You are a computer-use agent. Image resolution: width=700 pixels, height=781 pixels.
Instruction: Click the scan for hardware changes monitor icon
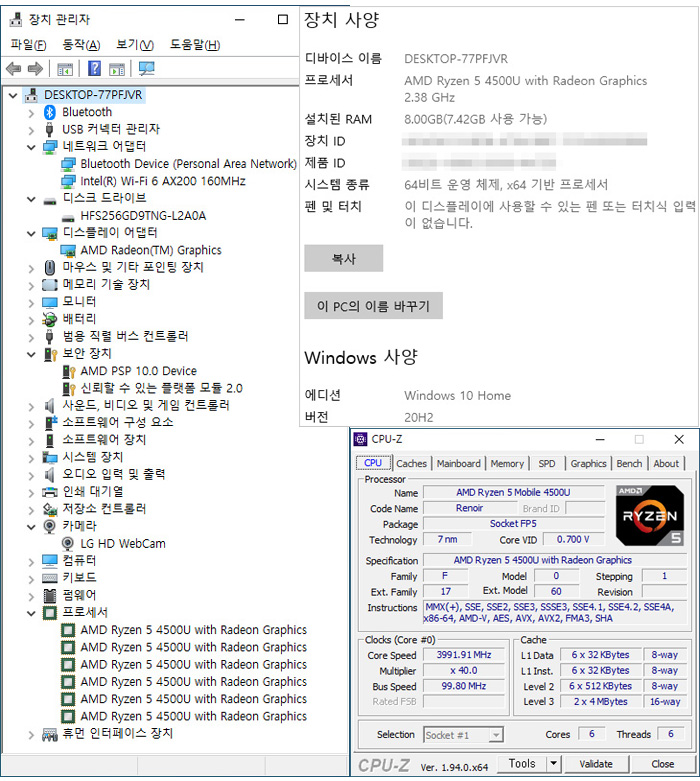(x=146, y=68)
